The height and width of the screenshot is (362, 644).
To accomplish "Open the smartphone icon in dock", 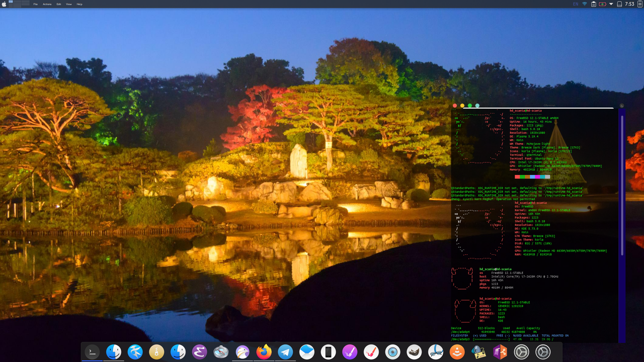I will click(328, 352).
